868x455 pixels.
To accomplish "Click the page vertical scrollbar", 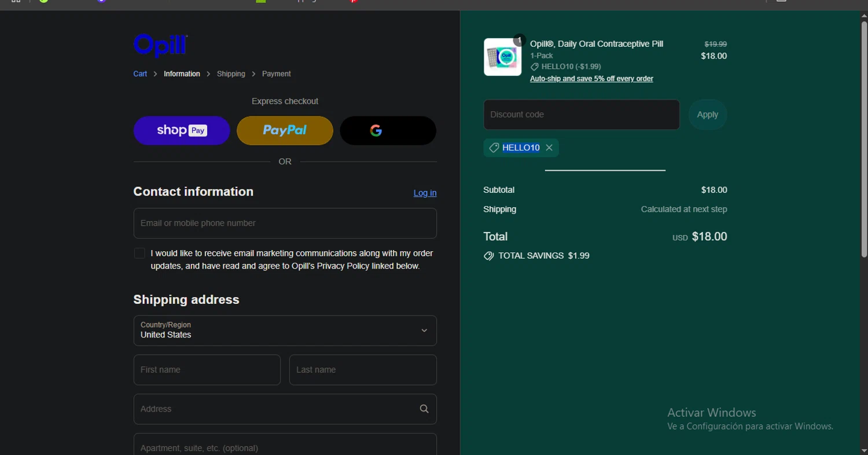I will [x=864, y=139].
